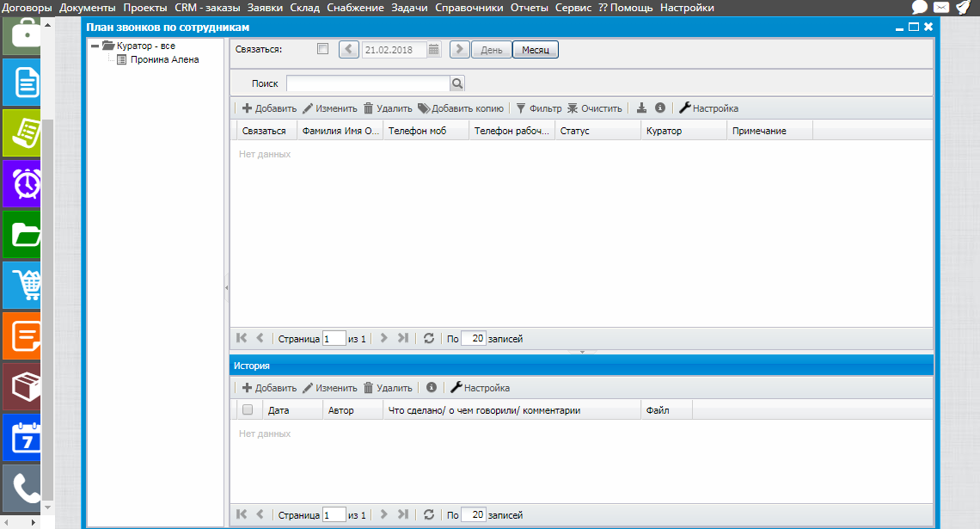
Task: Go to first page in call plan pager
Action: (x=242, y=338)
